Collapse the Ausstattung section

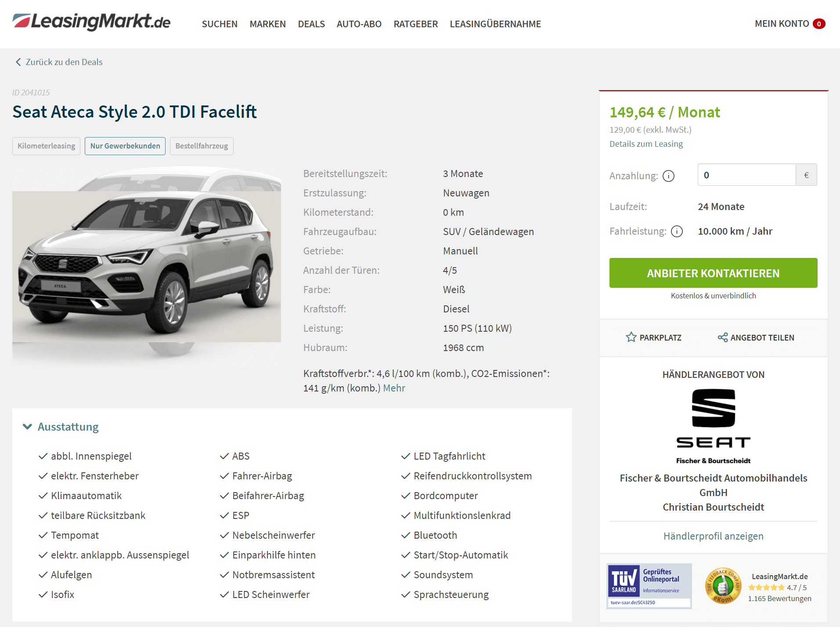pos(27,427)
